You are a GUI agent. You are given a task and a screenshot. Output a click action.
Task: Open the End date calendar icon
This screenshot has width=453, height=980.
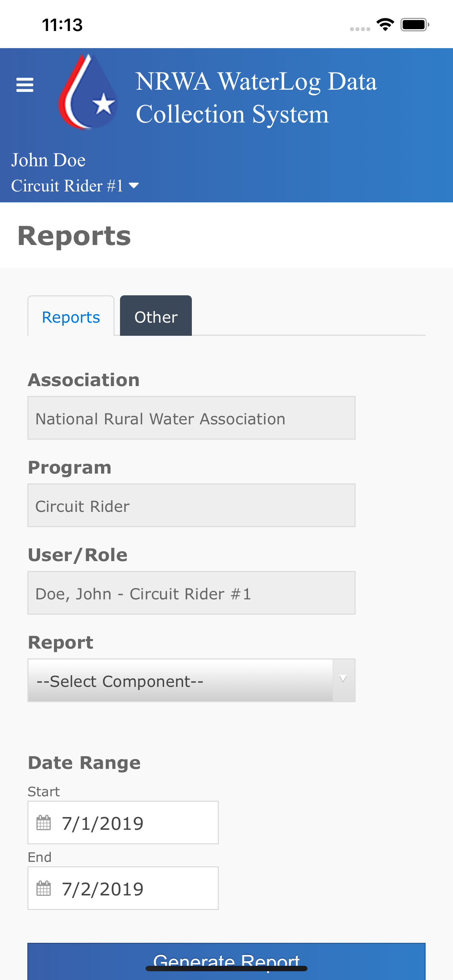(44, 888)
